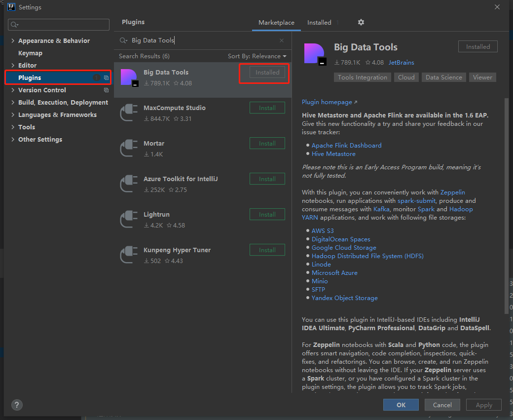The image size is (513, 420).
Task: Expand Appearance & Behavior section
Action: pyautogui.click(x=13, y=40)
